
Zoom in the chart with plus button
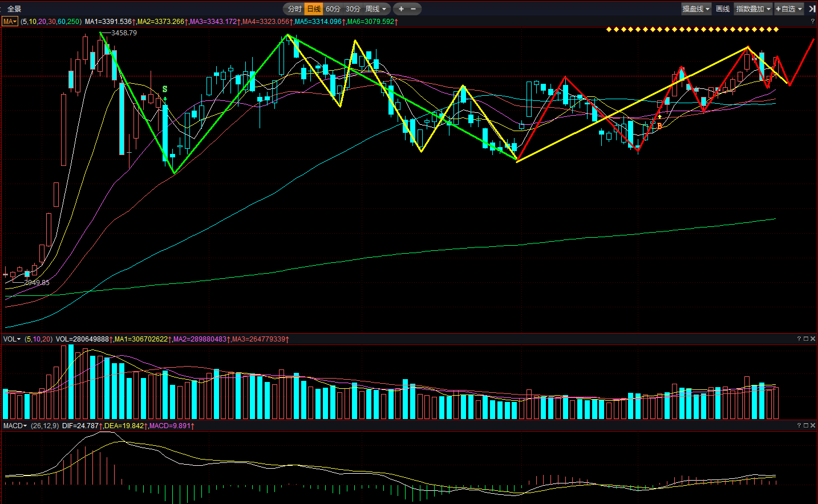click(401, 9)
